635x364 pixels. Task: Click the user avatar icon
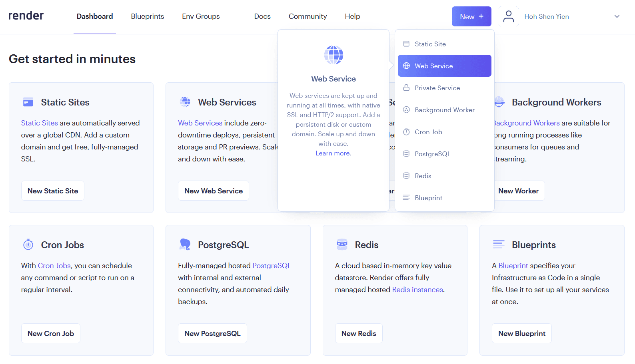point(508,16)
